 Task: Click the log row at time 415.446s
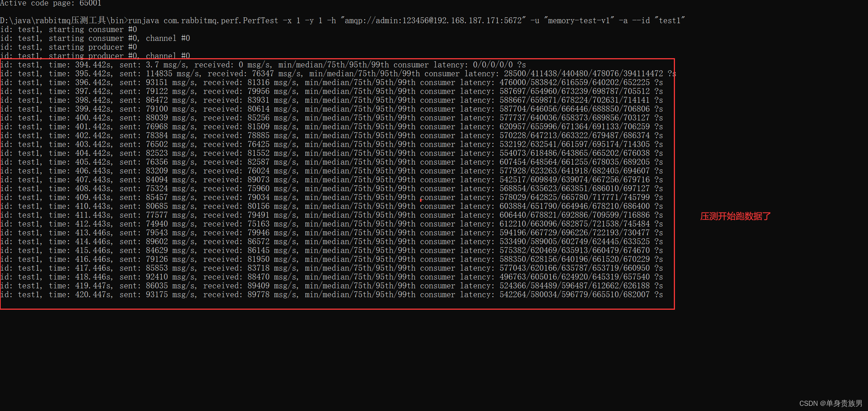(x=332, y=250)
